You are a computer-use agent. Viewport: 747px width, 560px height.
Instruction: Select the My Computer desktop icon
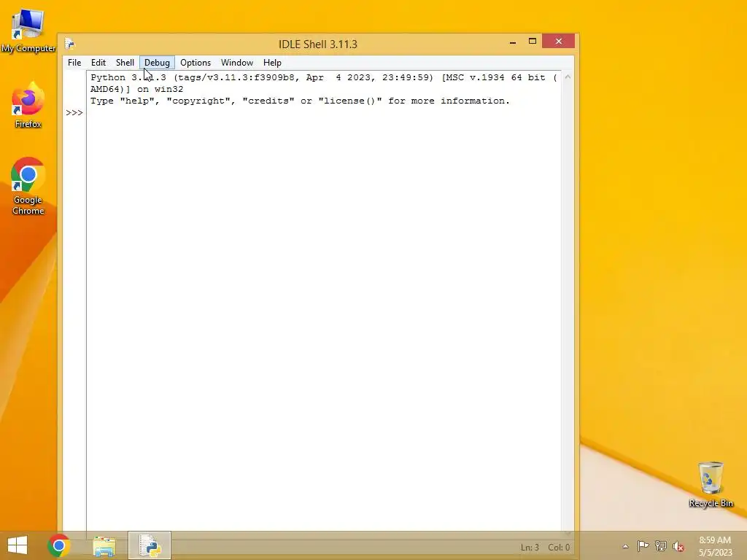click(28, 31)
